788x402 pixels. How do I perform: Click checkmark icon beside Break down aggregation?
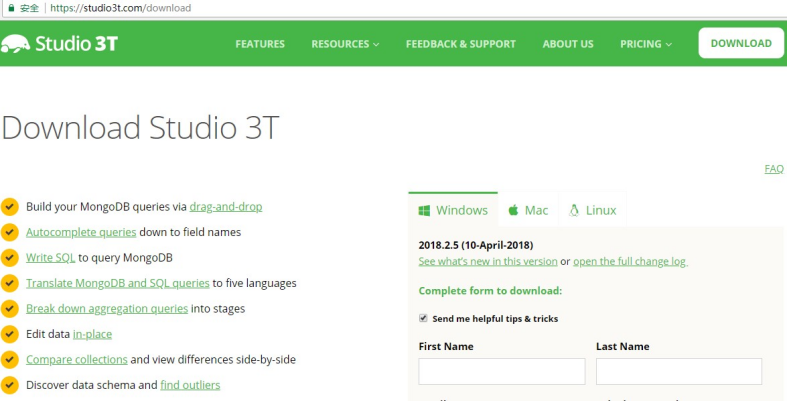click(x=10, y=308)
